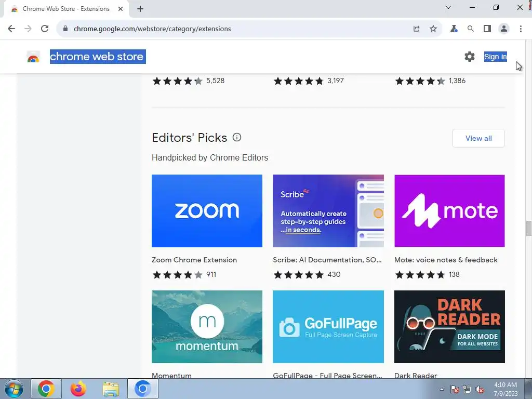Click the 5,528 rating count
This screenshot has width=532, height=399.
(x=216, y=81)
